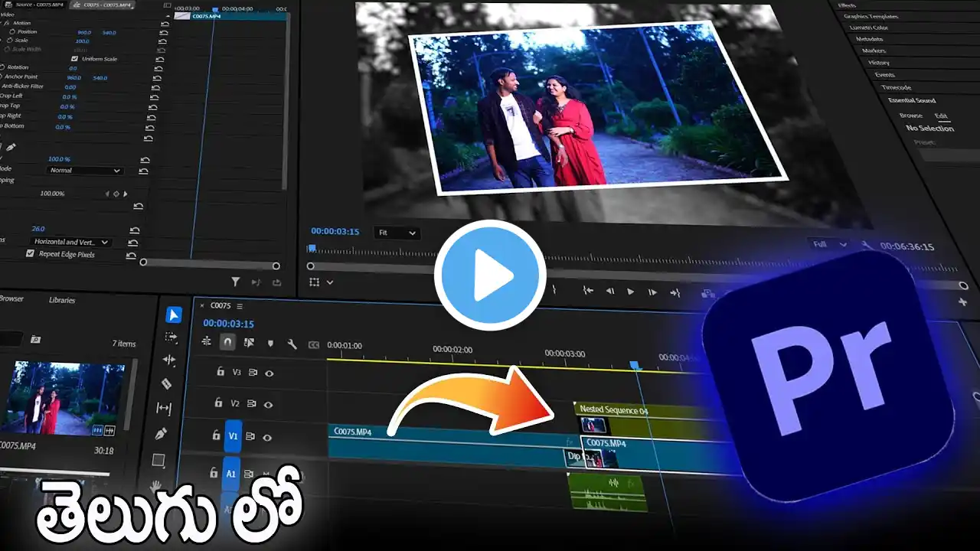Go to next keyframe arrow
This screenshot has height=551, width=980.
point(126,194)
